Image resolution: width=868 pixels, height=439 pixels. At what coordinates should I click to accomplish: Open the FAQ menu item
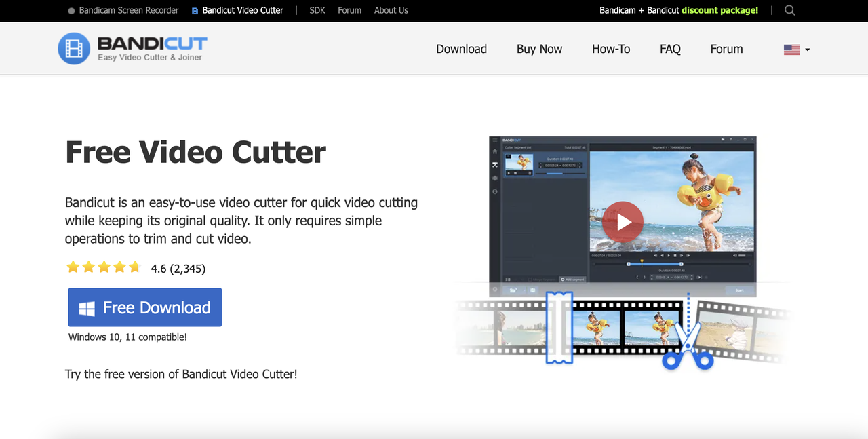tap(670, 49)
